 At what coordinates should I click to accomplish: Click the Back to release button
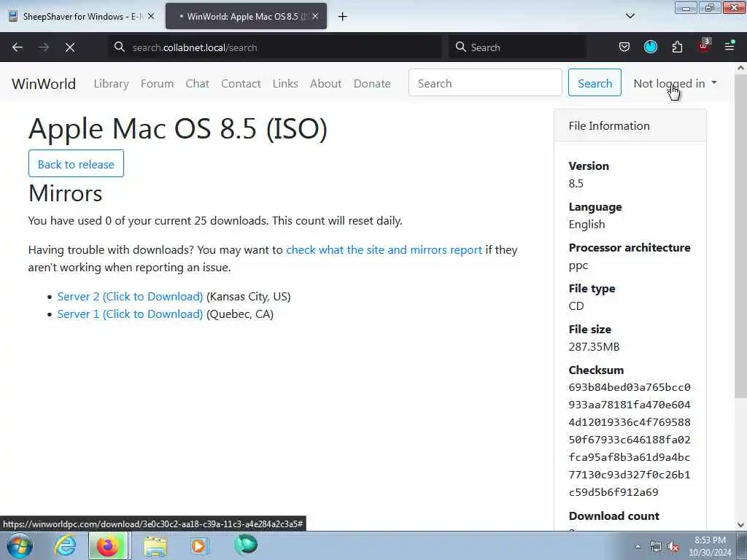coord(76,164)
